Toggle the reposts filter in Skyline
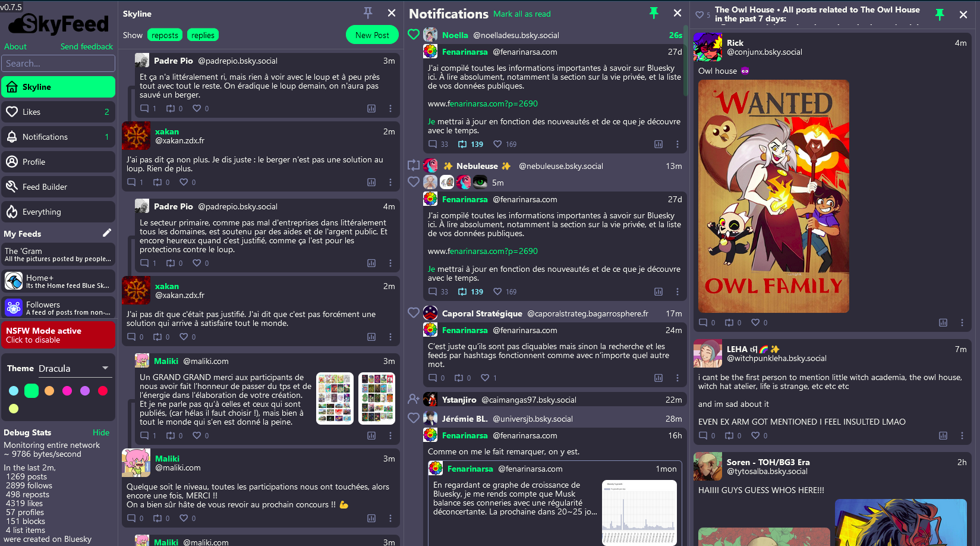This screenshot has height=546, width=980. tap(165, 35)
